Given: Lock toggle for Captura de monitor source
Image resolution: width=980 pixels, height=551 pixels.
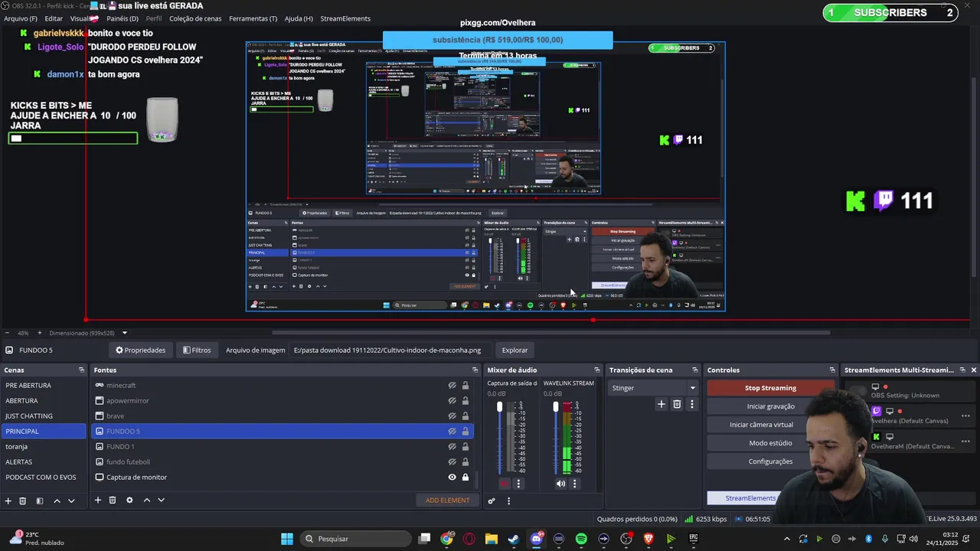Looking at the screenshot, I should (465, 478).
